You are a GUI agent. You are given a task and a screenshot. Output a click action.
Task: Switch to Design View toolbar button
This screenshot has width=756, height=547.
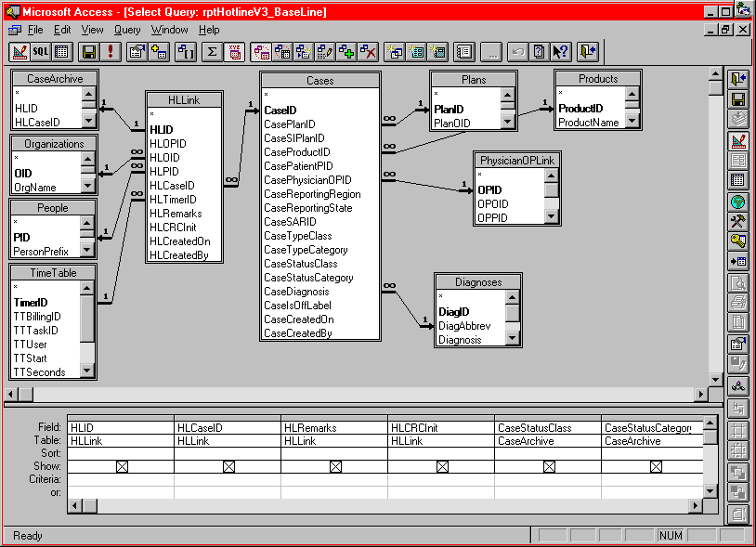[20, 52]
